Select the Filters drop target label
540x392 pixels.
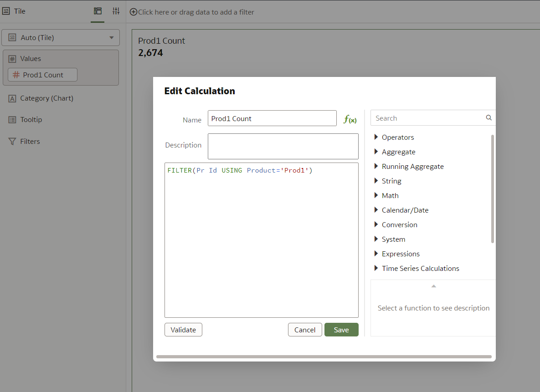pos(30,142)
